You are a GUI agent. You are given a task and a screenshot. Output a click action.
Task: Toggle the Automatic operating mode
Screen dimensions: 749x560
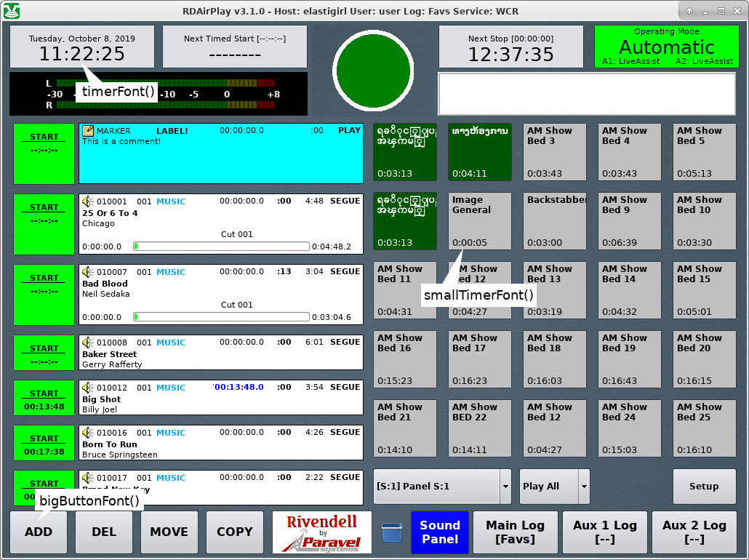(666, 47)
